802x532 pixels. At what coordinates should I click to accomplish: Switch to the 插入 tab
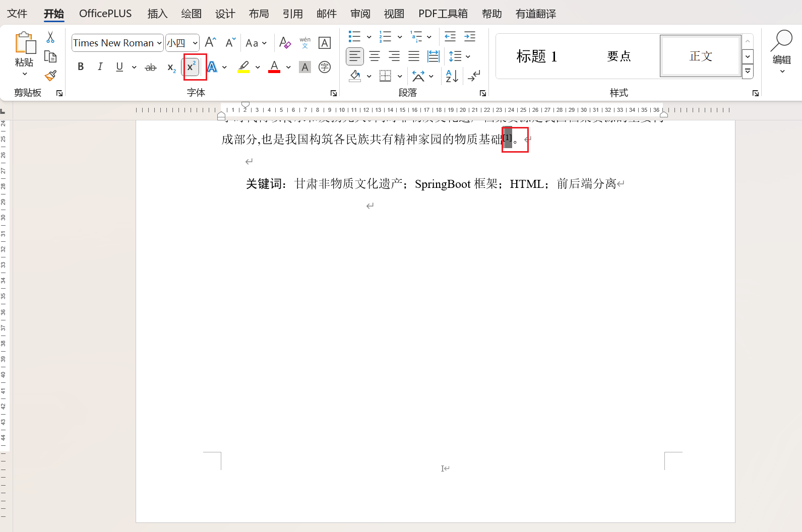click(157, 14)
